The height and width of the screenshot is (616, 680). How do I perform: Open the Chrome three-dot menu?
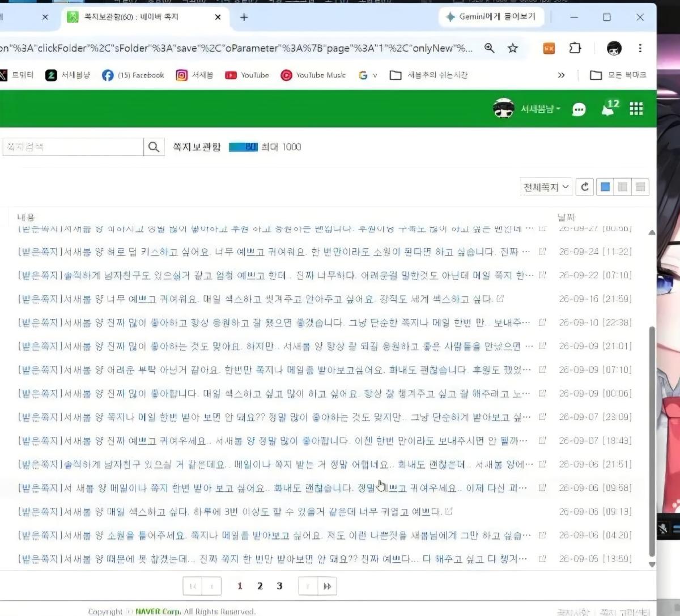pos(640,48)
